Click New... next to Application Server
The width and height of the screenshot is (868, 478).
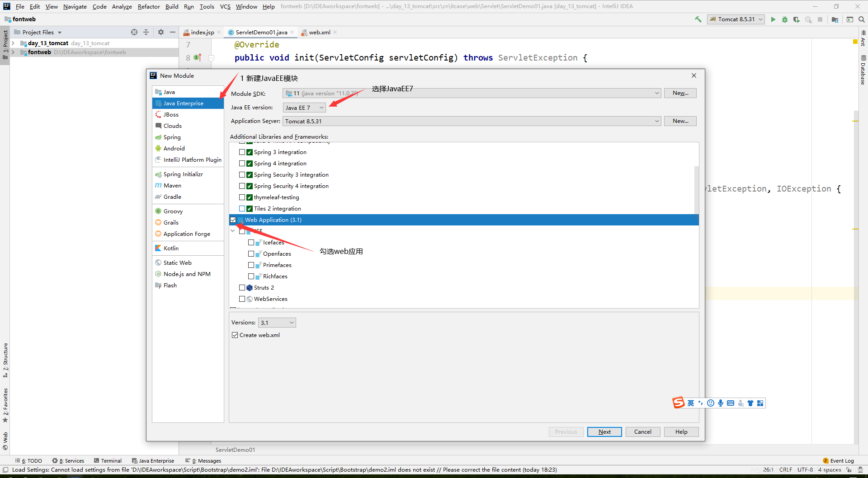tap(680, 121)
